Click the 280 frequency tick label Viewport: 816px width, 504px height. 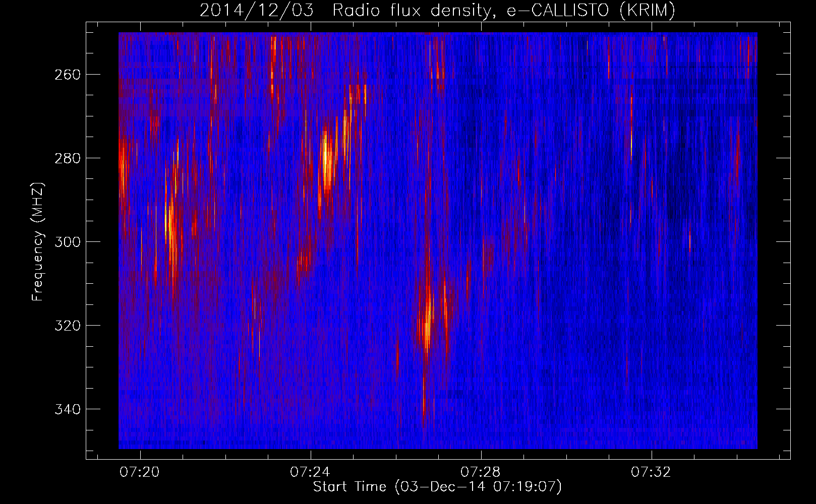coord(67,159)
